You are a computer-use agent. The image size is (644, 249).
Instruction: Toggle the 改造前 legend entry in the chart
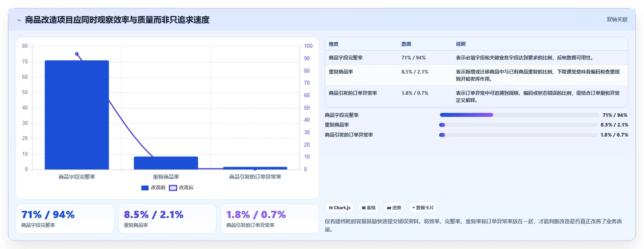pyautogui.click(x=153, y=188)
